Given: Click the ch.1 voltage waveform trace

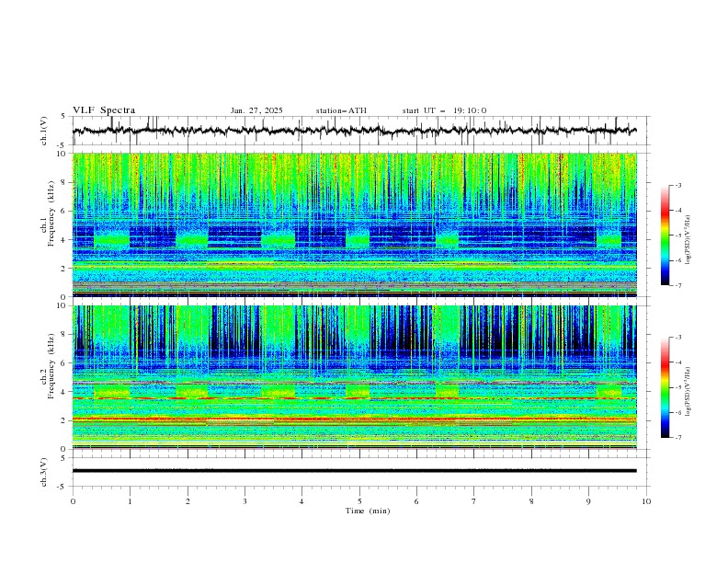Looking at the screenshot, I should tap(355, 131).
